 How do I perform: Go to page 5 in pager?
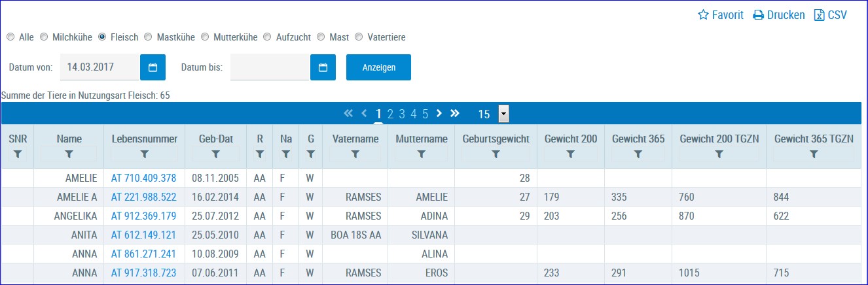pos(425,114)
